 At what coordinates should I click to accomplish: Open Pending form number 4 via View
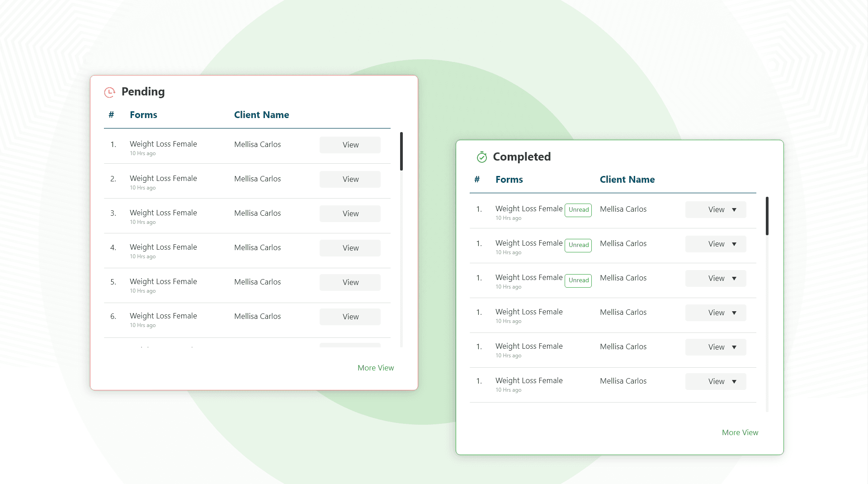350,248
